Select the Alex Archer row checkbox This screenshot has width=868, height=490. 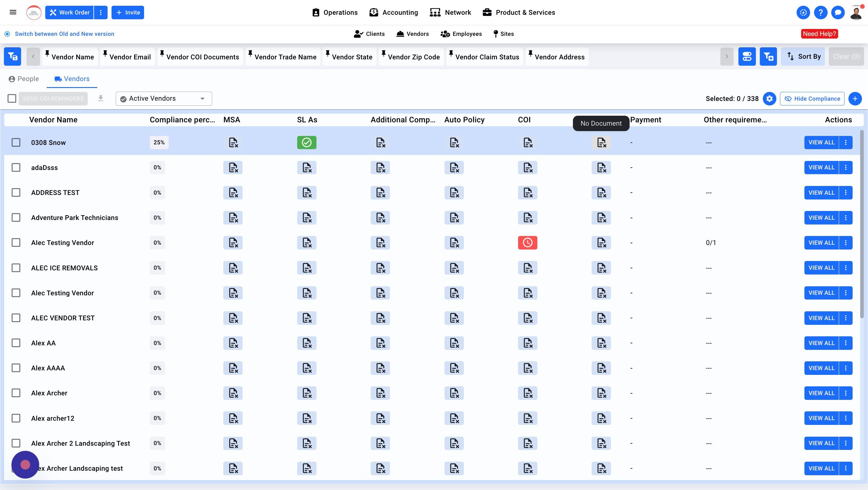16,393
